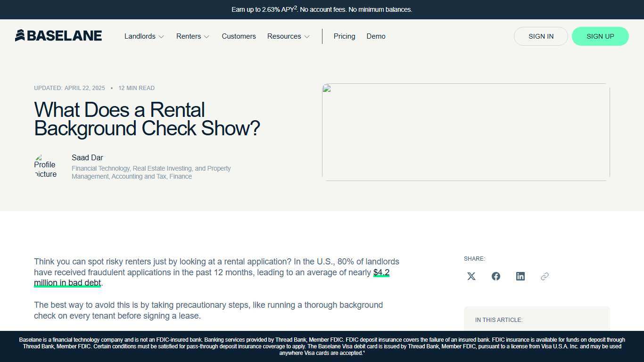
Task: Click the SIGN IN button
Action: click(x=541, y=36)
